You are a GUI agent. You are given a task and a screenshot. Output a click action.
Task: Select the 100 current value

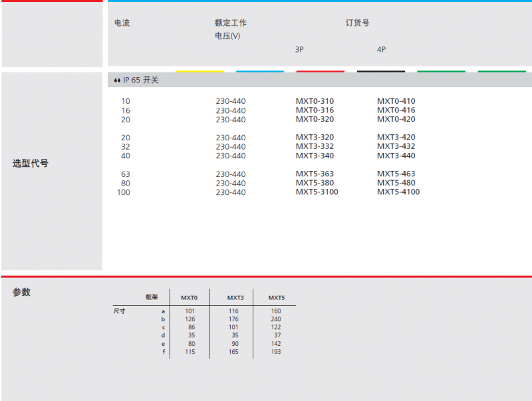[x=124, y=192]
